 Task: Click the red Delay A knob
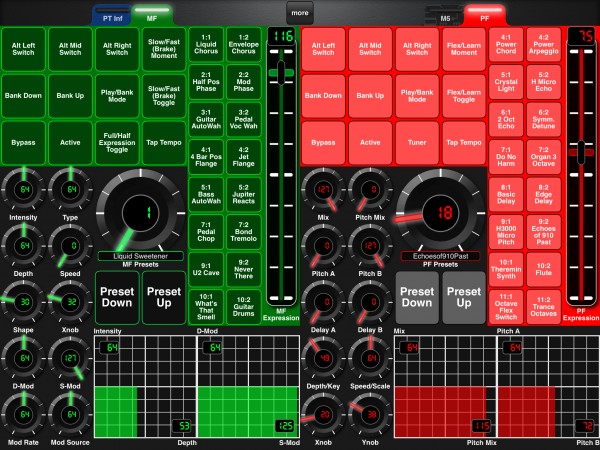[323, 302]
